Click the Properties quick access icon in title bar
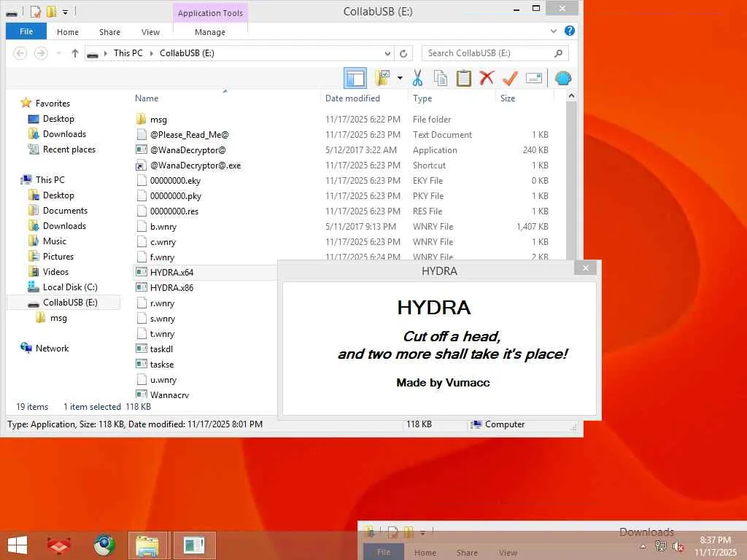Image resolution: width=747 pixels, height=560 pixels. (35, 12)
